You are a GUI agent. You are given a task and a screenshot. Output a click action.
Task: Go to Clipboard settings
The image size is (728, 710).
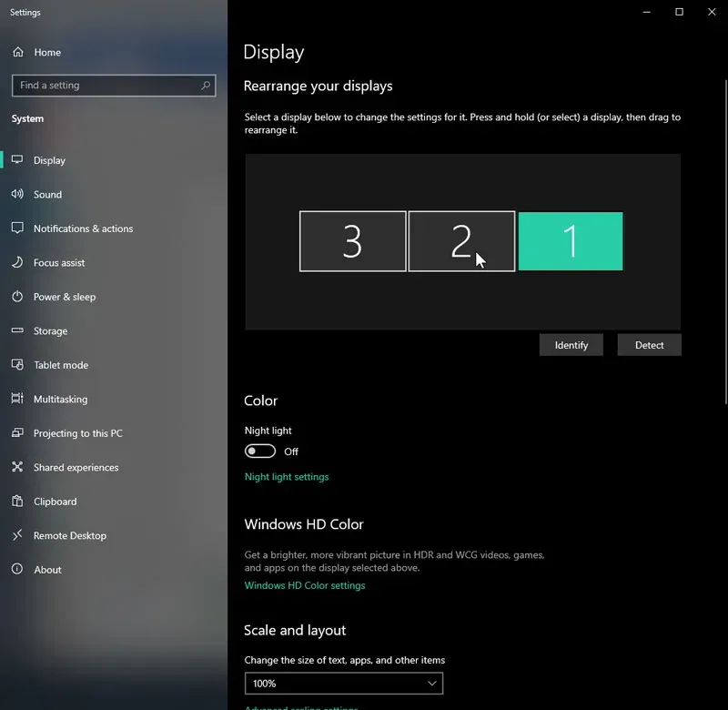[114, 502]
